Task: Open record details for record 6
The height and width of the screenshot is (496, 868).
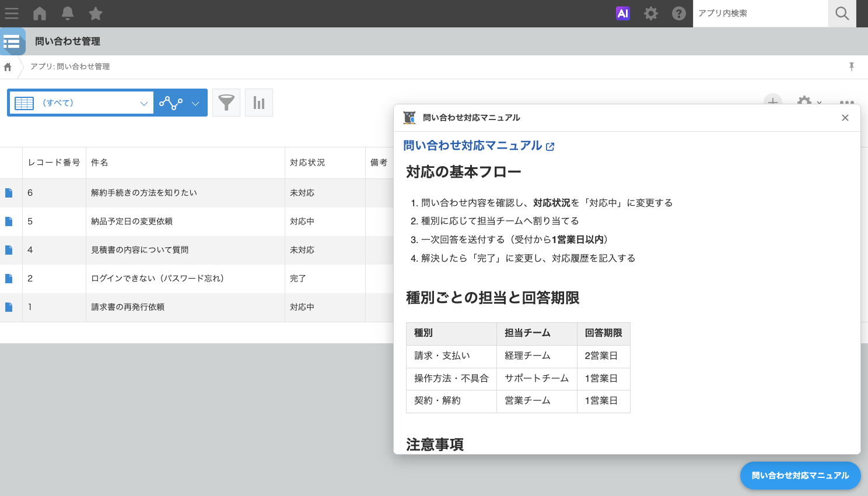Action: 9,193
